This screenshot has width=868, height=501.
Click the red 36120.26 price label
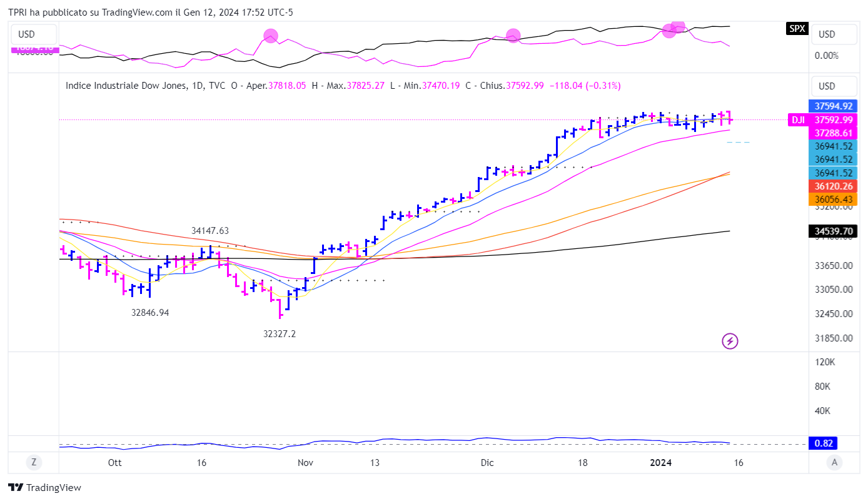tap(834, 186)
